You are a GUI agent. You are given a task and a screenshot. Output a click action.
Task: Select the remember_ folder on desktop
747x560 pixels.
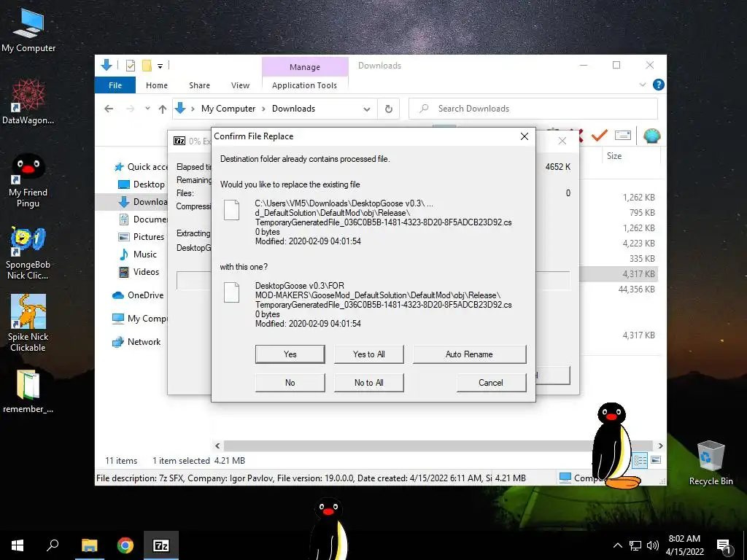coord(28,392)
